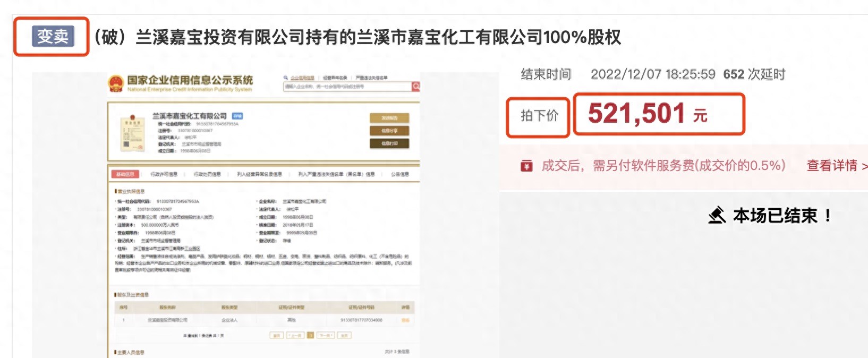
Task: Click the 经营异常名录 link in the preview
Action: tap(335, 78)
